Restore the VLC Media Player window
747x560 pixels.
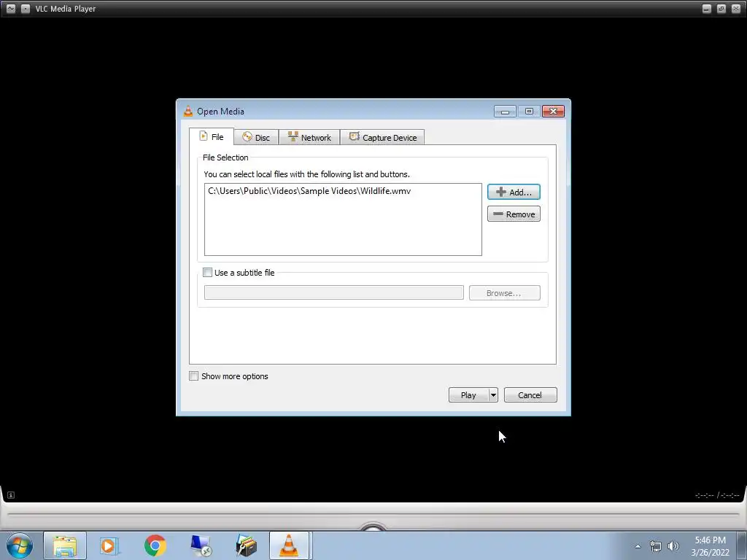coord(721,9)
